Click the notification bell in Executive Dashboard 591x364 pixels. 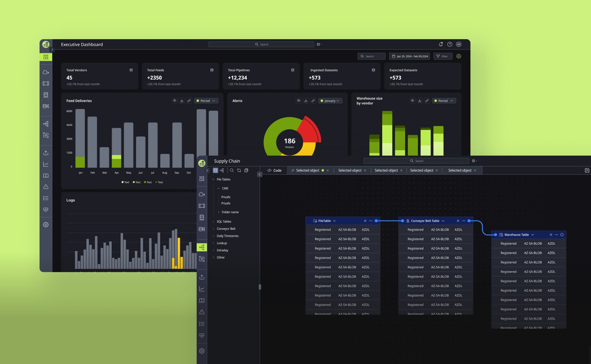pos(440,44)
